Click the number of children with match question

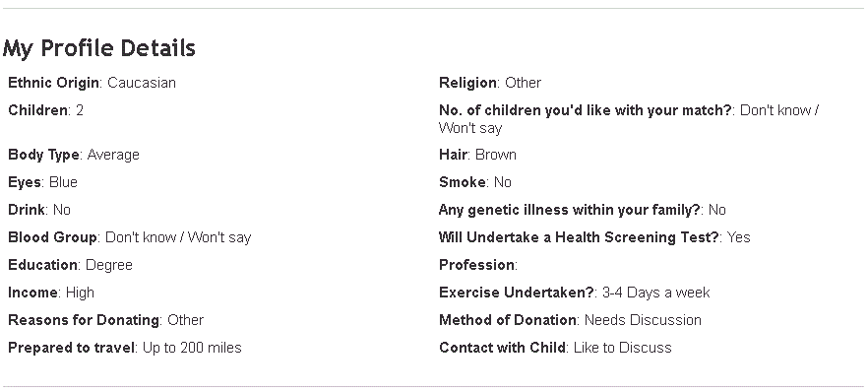(587, 110)
